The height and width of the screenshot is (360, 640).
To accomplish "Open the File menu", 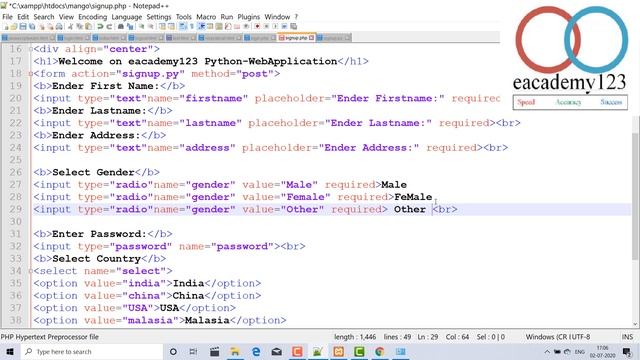I will [x=7, y=17].
